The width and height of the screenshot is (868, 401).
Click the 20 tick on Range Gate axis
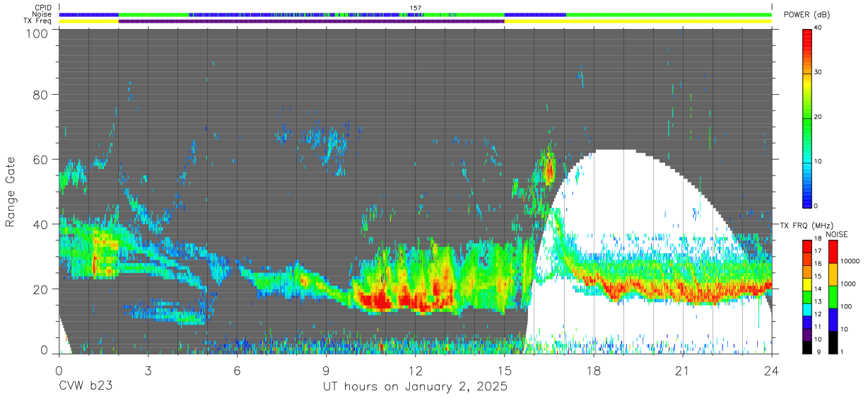click(41, 289)
